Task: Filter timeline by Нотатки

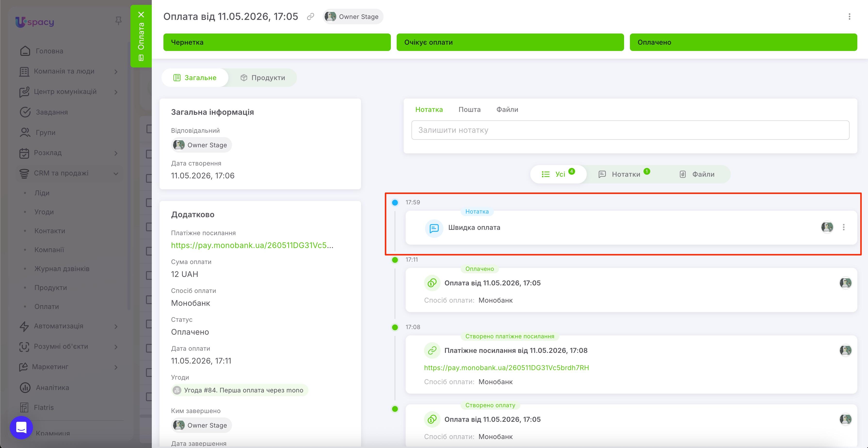Action: (x=624, y=174)
